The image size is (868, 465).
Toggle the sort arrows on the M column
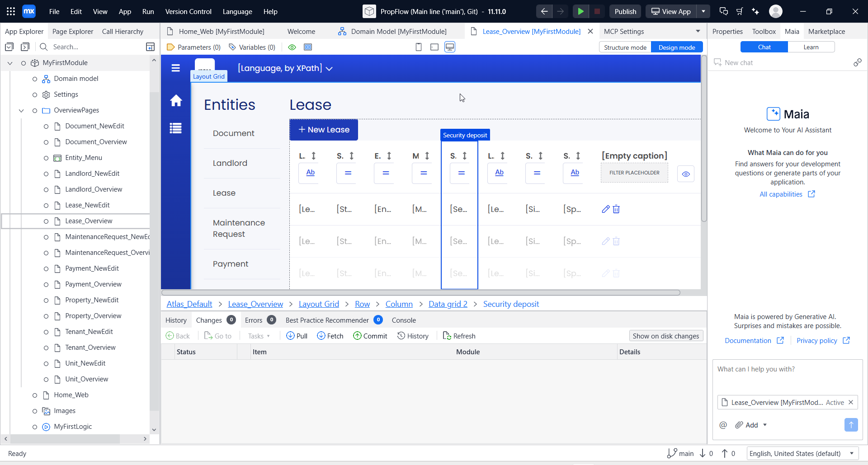427,156
